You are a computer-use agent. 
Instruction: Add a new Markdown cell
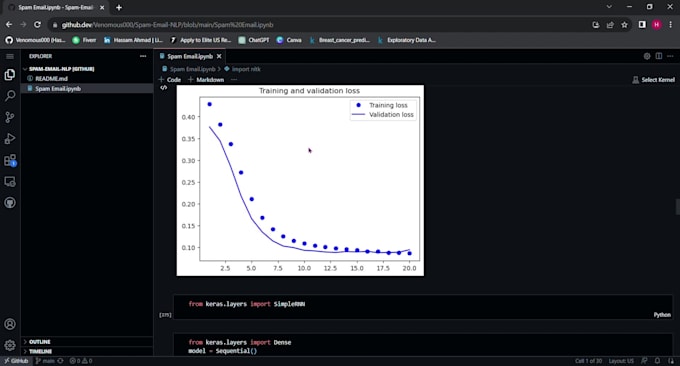click(206, 80)
